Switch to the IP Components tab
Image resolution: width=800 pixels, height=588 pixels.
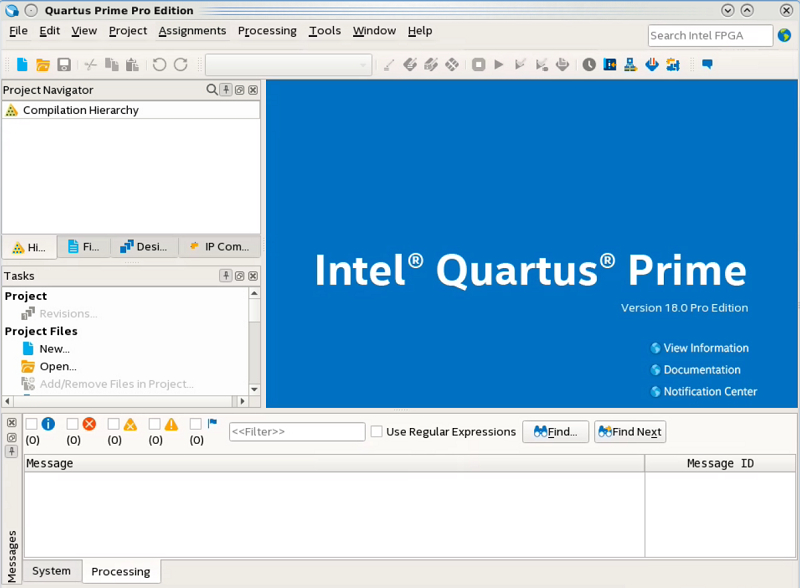[x=219, y=247]
